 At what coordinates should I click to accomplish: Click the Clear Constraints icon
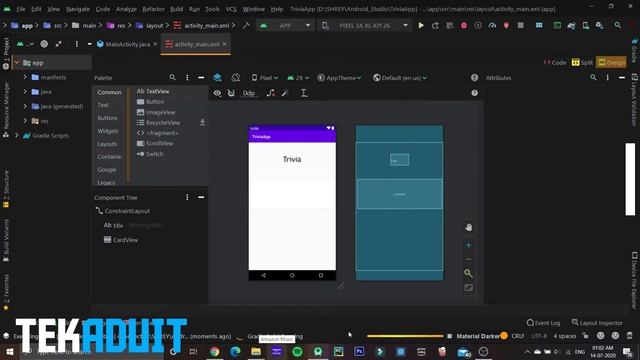pos(271,93)
